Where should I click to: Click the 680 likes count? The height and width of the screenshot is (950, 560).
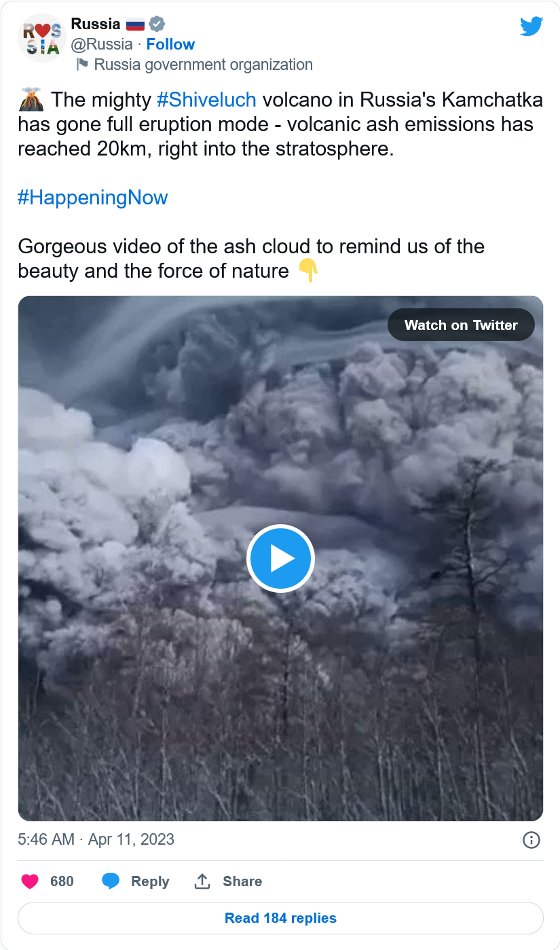62,881
